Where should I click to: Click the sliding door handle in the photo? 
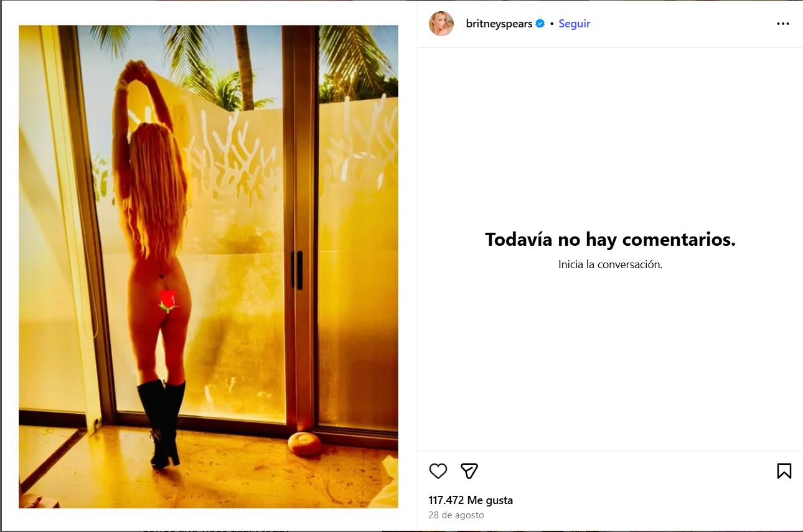(x=297, y=270)
